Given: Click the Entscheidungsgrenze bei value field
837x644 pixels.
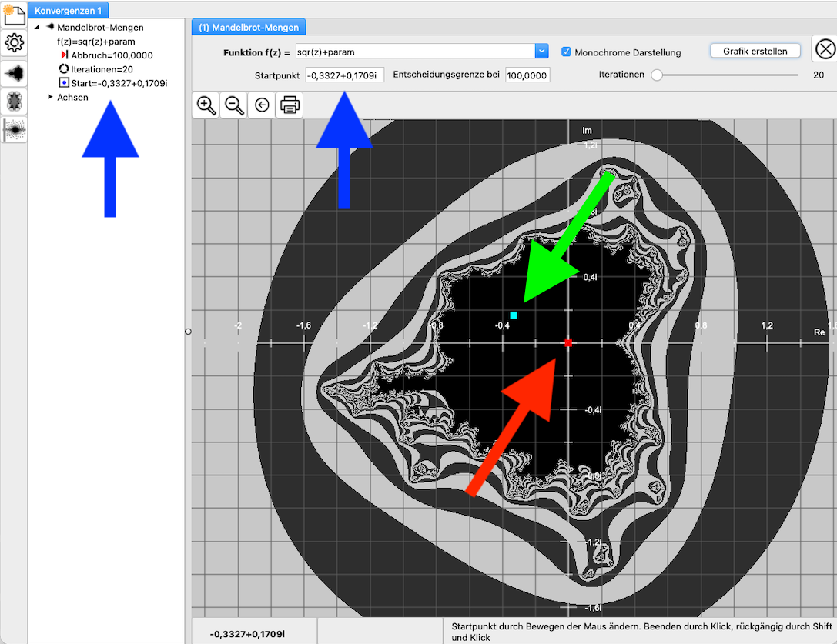Looking at the screenshot, I should [527, 75].
